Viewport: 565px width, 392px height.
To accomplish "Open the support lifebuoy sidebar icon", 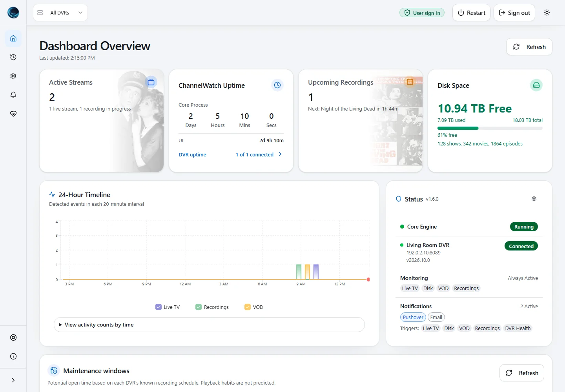I will click(x=13, y=338).
